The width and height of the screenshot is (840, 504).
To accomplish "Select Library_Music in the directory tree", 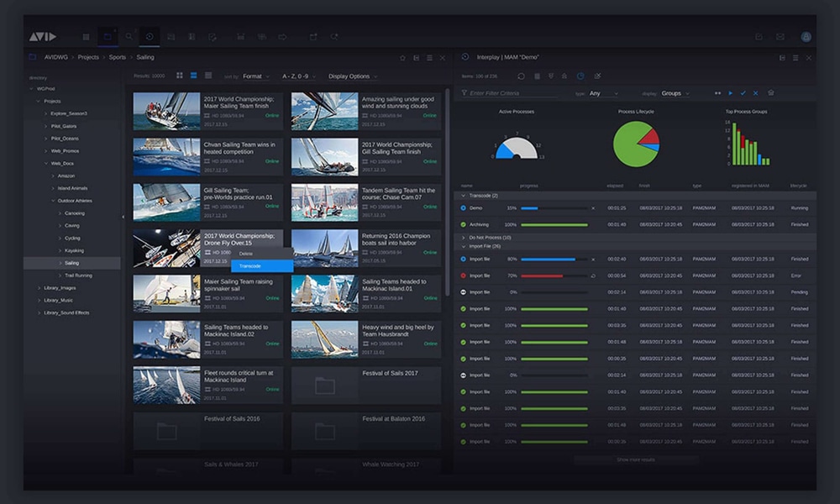I will pos(58,301).
